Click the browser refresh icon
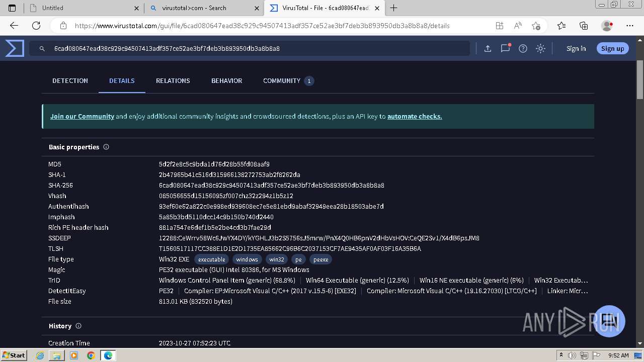 (x=36, y=26)
